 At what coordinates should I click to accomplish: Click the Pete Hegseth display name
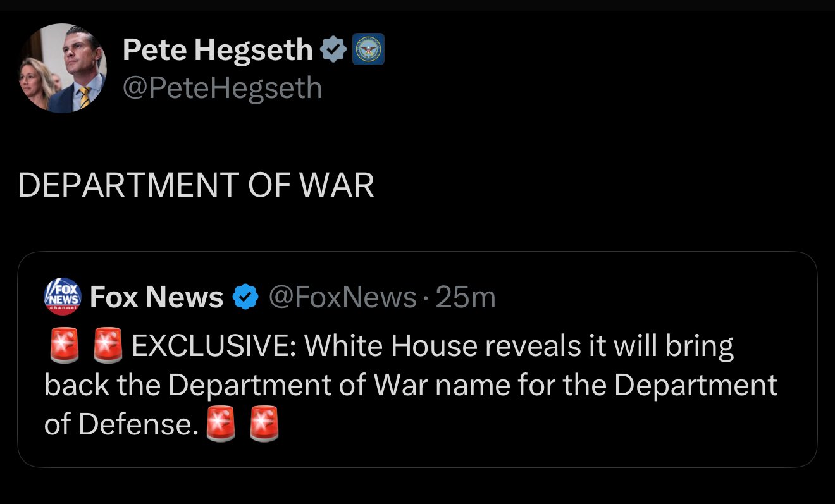coord(217,50)
